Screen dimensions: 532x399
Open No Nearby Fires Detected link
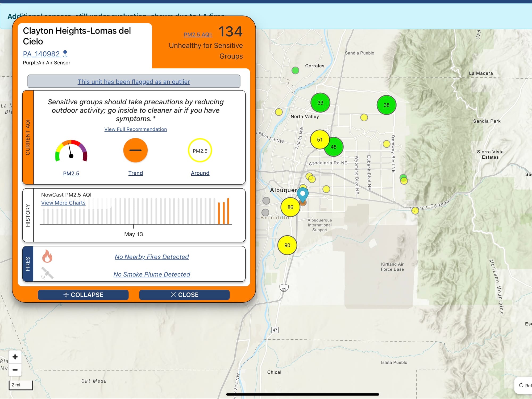click(152, 257)
